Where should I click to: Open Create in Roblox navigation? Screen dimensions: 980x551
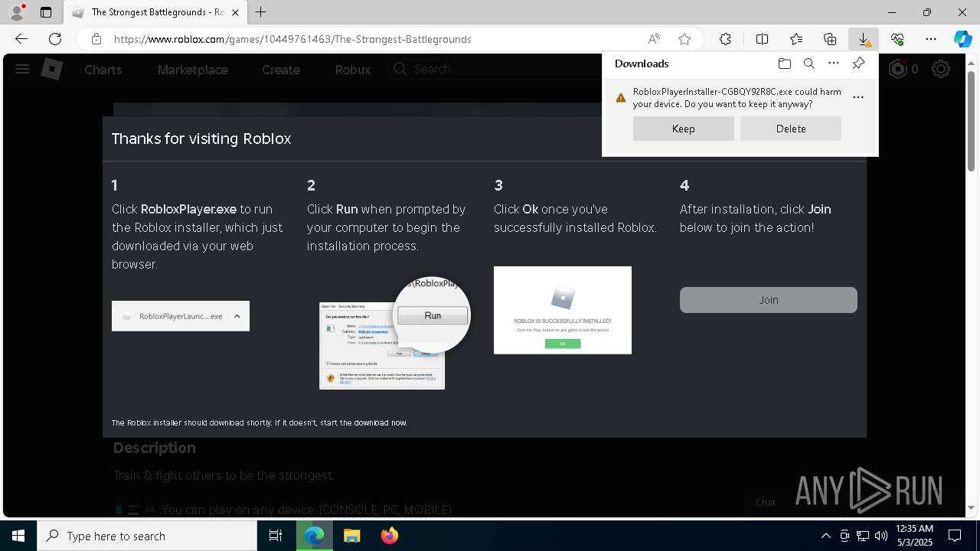pyautogui.click(x=281, y=70)
